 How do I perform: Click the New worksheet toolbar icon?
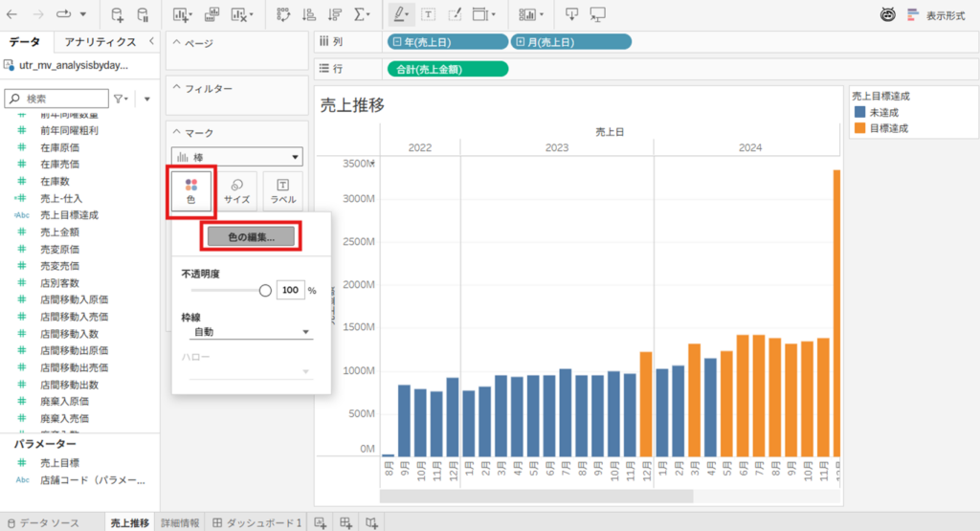[x=180, y=14]
